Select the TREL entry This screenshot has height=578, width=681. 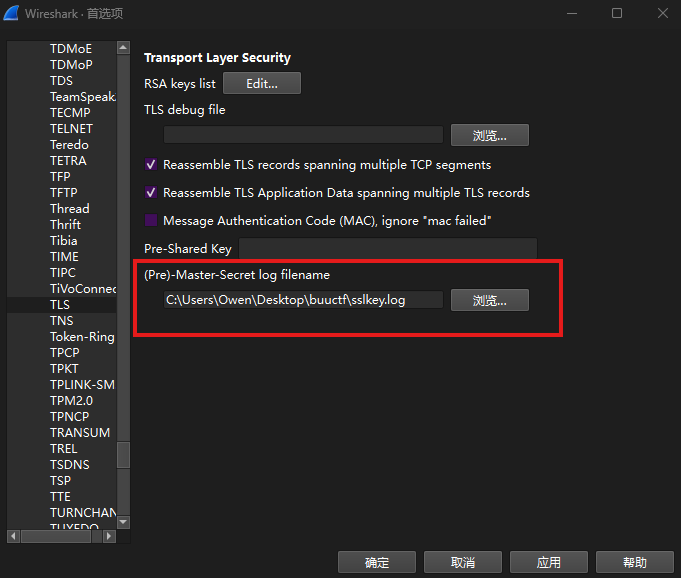[62, 449]
